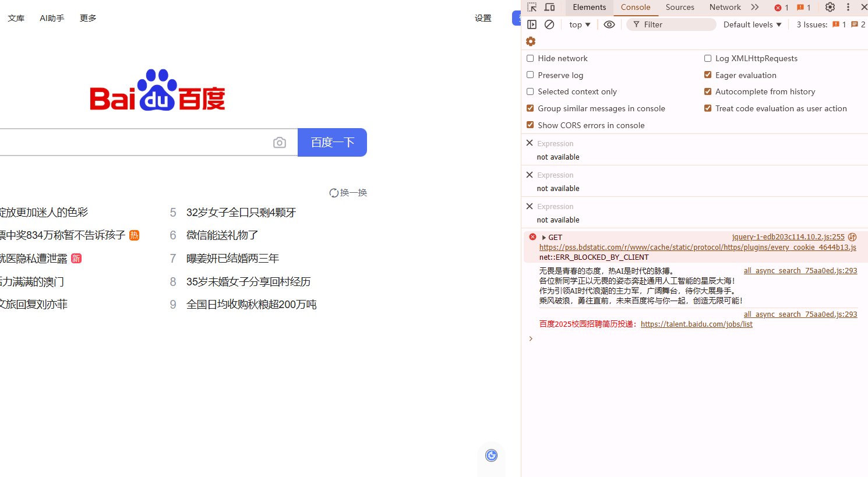Click the 百度一下 search button
The height and width of the screenshot is (477, 868).
[x=332, y=143]
